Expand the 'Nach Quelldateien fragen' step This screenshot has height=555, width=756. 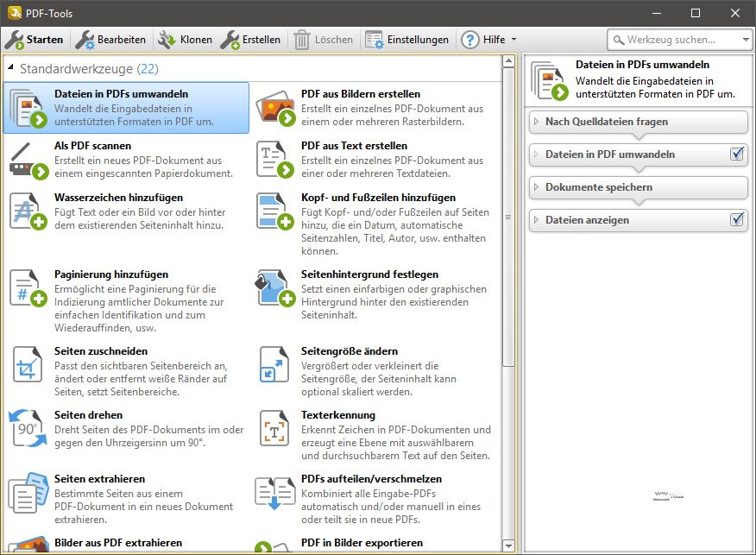click(x=536, y=122)
